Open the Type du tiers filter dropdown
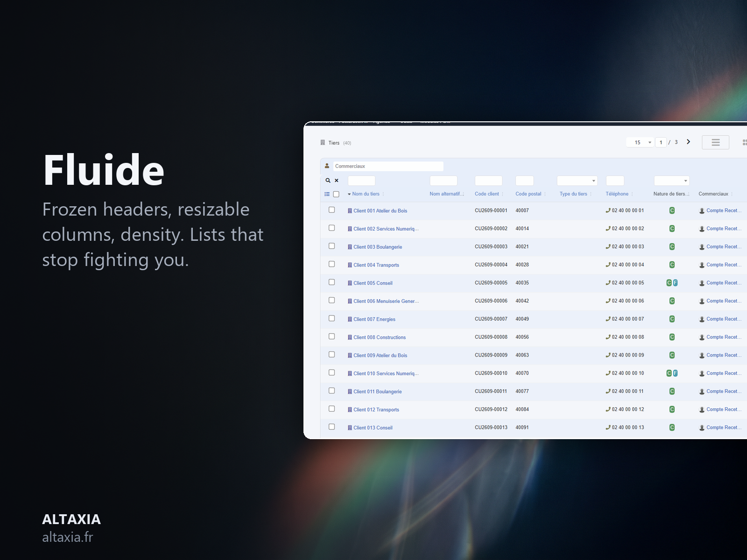 tap(577, 181)
